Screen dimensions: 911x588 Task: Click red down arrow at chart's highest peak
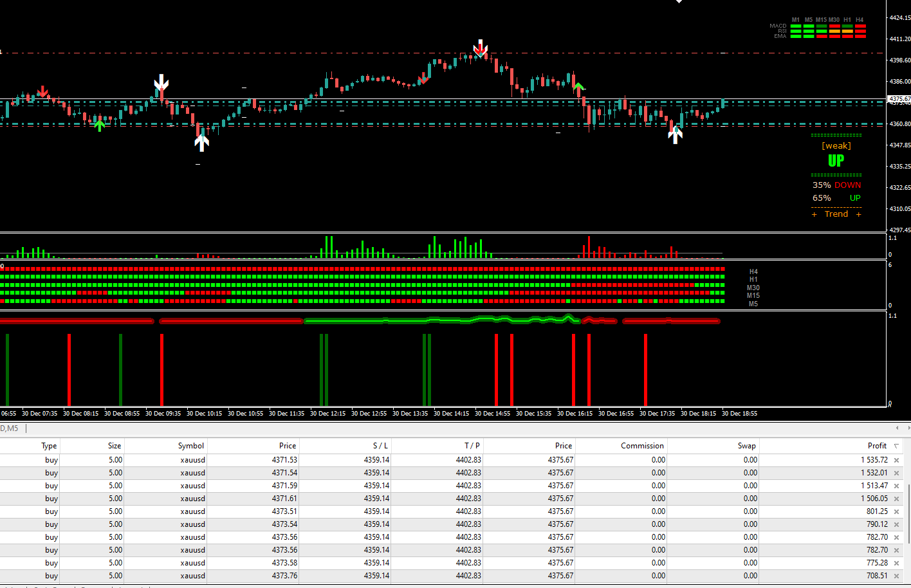click(x=480, y=49)
